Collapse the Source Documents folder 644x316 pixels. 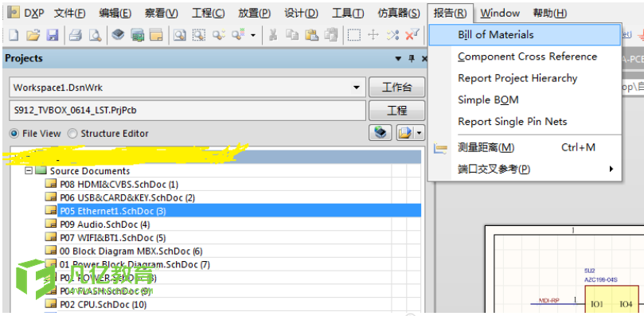(x=29, y=171)
